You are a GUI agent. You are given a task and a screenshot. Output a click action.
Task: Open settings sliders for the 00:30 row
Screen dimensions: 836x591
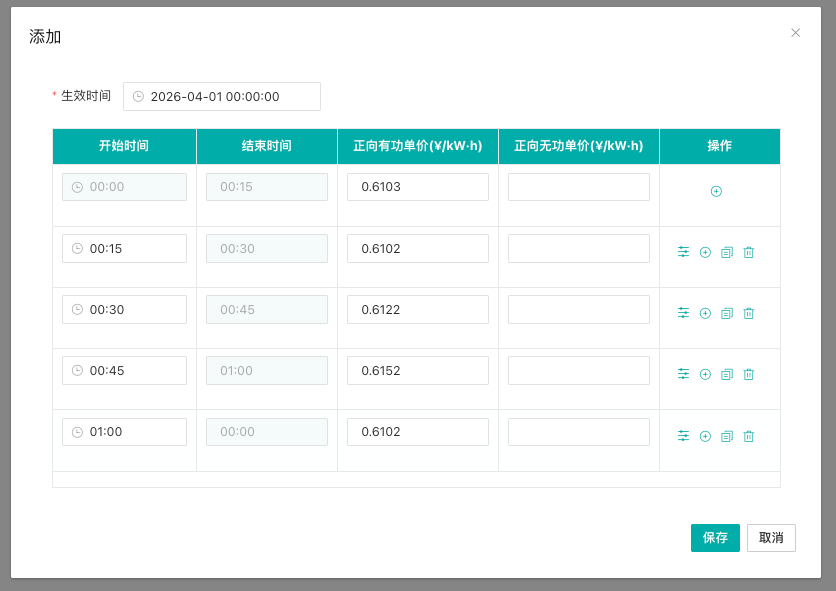pyautogui.click(x=683, y=313)
